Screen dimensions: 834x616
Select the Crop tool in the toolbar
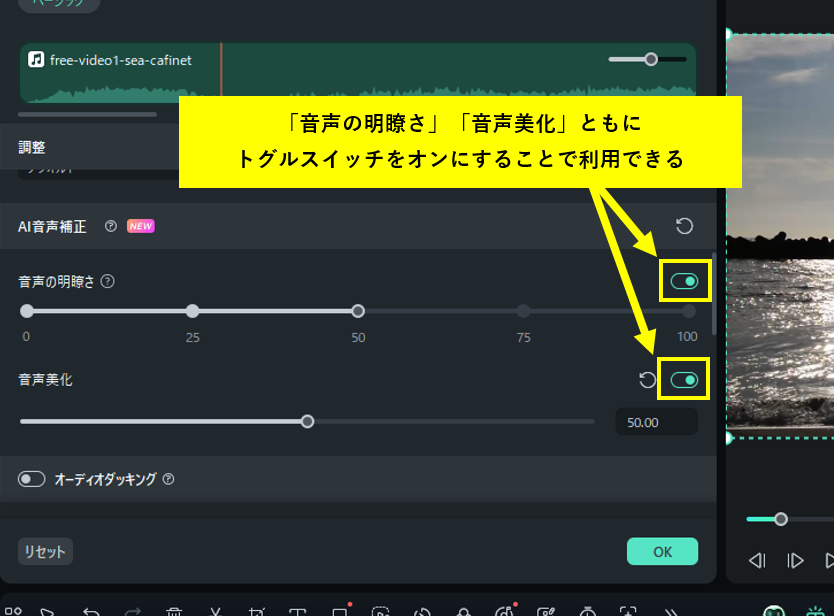tap(256, 611)
